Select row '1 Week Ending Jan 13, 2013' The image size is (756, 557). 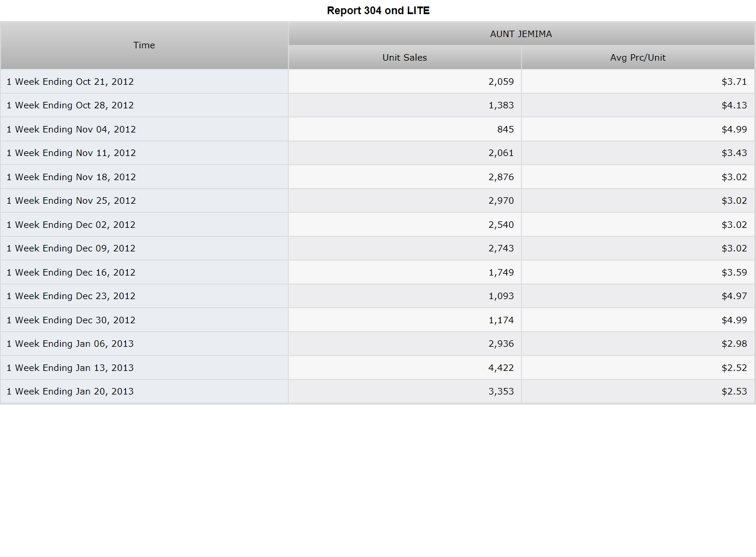(x=377, y=368)
